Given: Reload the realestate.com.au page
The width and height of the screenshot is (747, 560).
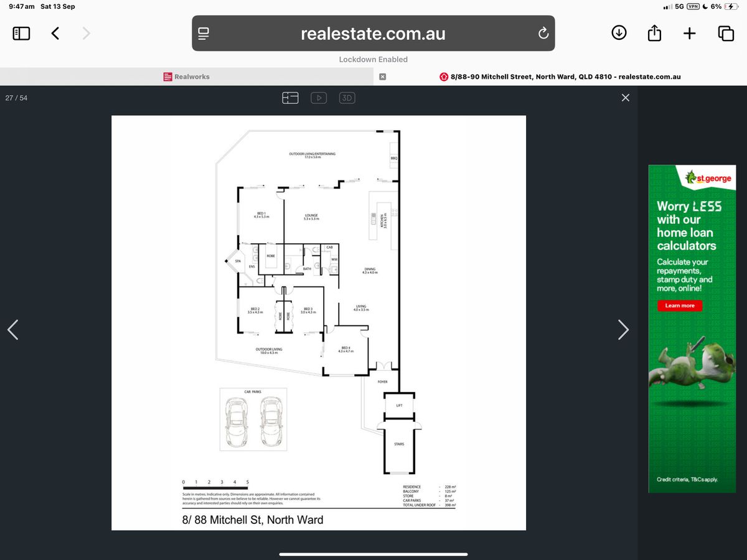Looking at the screenshot, I should (x=543, y=34).
